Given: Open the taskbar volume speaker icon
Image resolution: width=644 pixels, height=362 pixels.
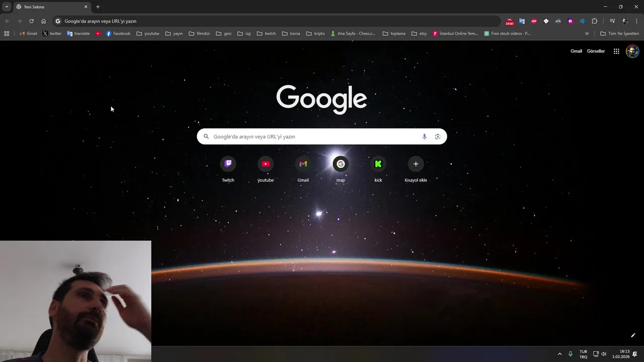Looking at the screenshot, I should coord(604,354).
